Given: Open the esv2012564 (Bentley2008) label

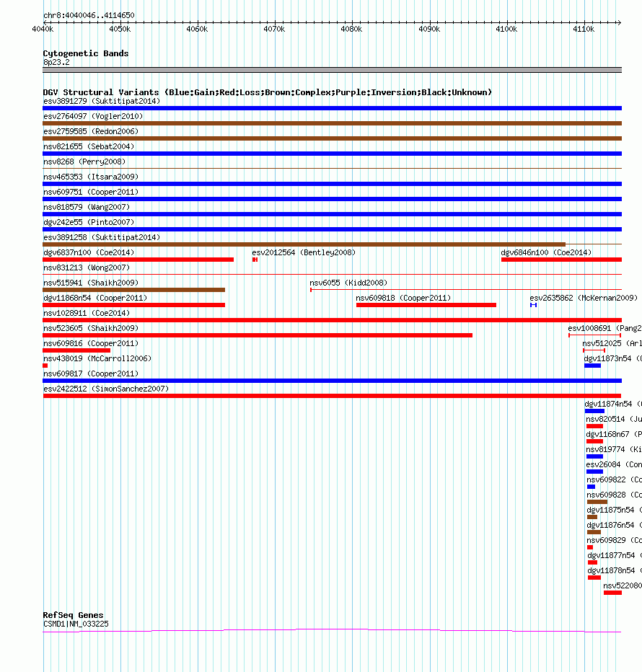Looking at the screenshot, I should (x=304, y=252).
